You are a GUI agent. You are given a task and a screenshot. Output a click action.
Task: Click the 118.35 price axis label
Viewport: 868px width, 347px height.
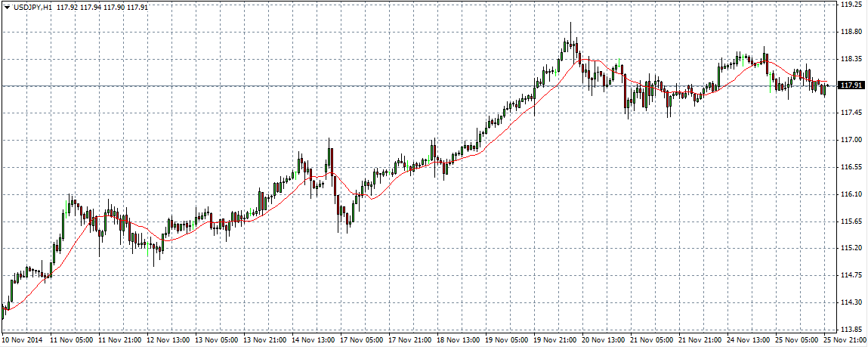(x=851, y=58)
